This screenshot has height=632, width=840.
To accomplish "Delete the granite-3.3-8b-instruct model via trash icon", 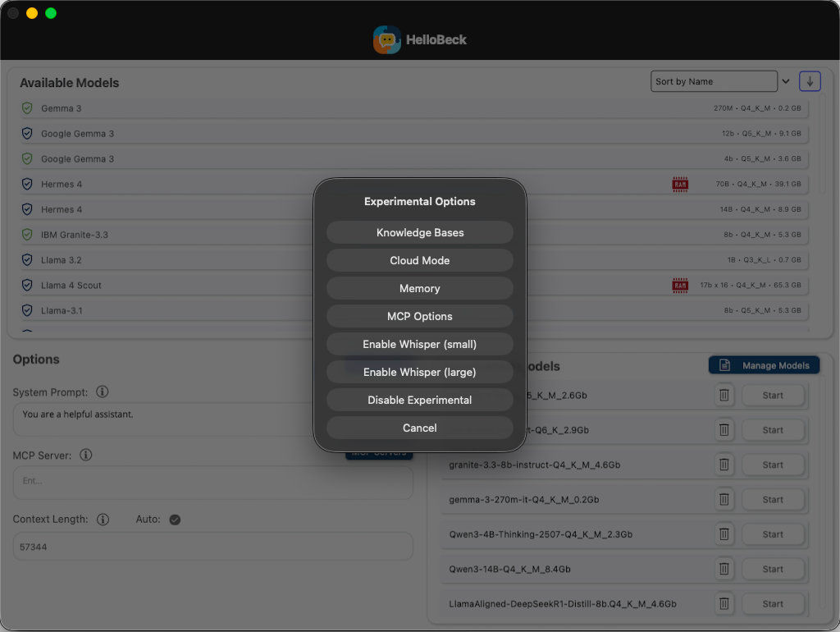I will (x=724, y=465).
